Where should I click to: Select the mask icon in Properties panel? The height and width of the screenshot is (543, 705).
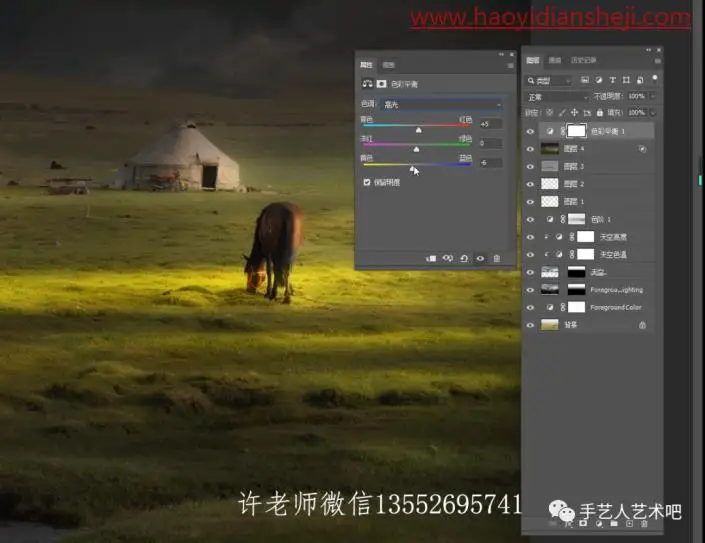(381, 84)
